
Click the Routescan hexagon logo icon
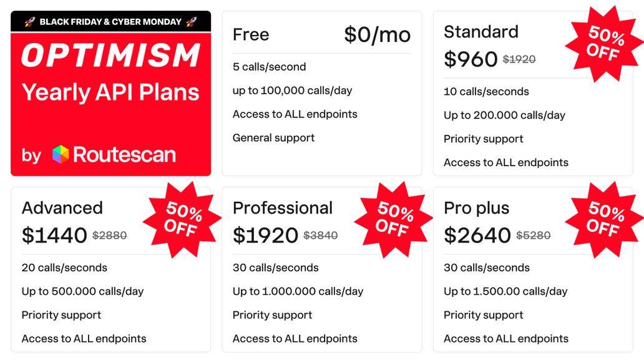pos(61,154)
